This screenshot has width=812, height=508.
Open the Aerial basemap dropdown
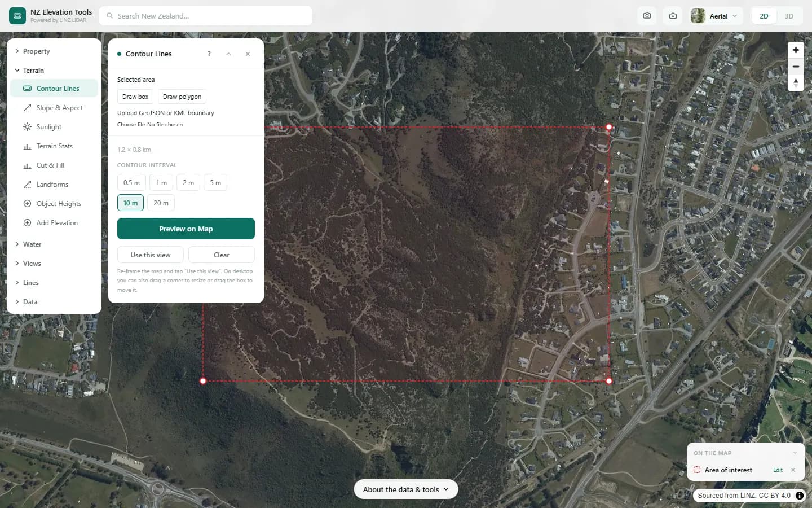coord(716,16)
